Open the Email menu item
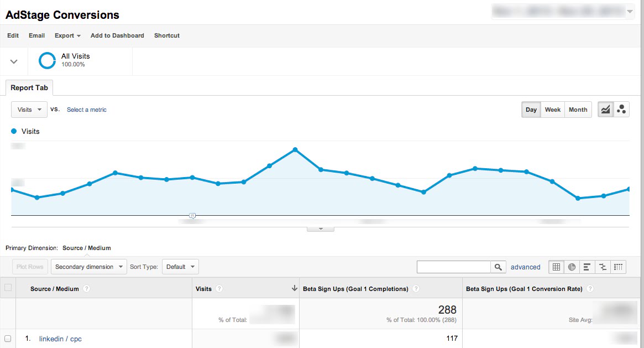The width and height of the screenshot is (644, 348). tap(36, 35)
